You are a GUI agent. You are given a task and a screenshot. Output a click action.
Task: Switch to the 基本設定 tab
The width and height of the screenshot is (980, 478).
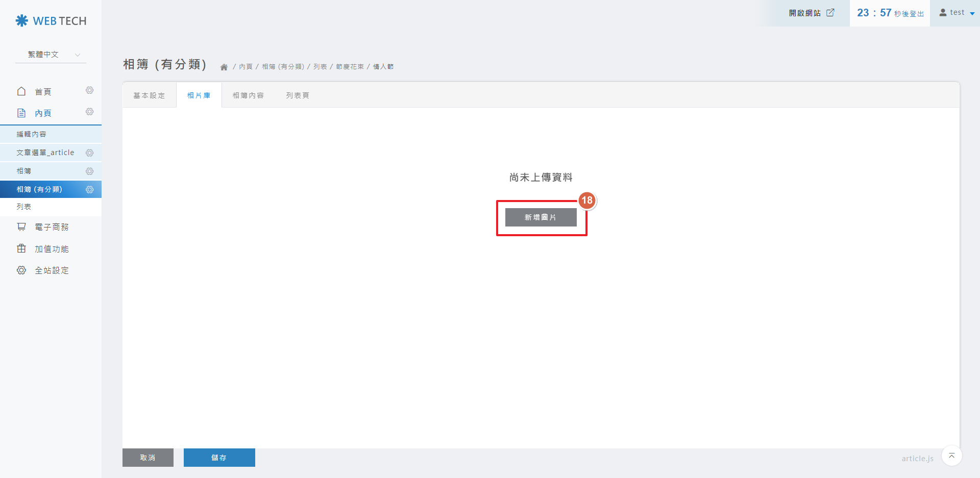pos(149,95)
